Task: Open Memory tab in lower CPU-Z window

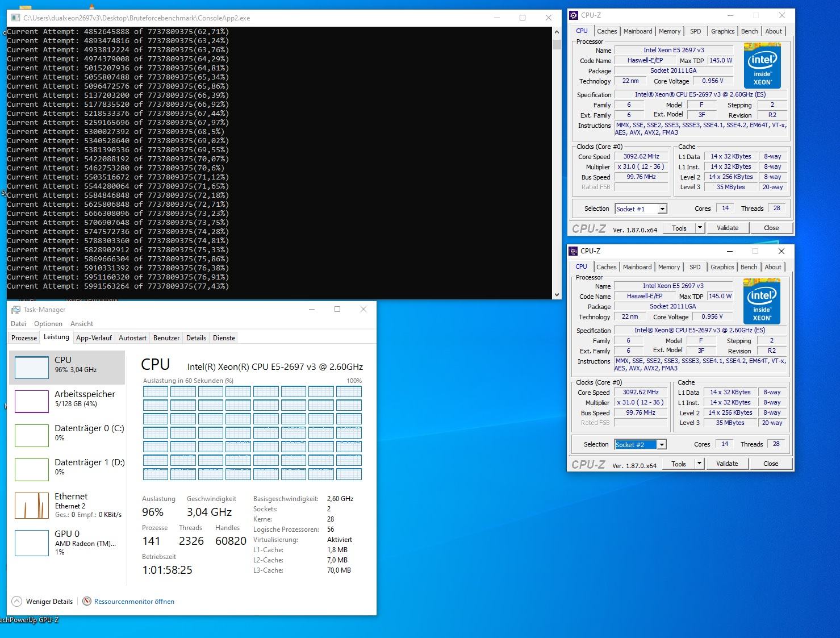Action: point(669,267)
